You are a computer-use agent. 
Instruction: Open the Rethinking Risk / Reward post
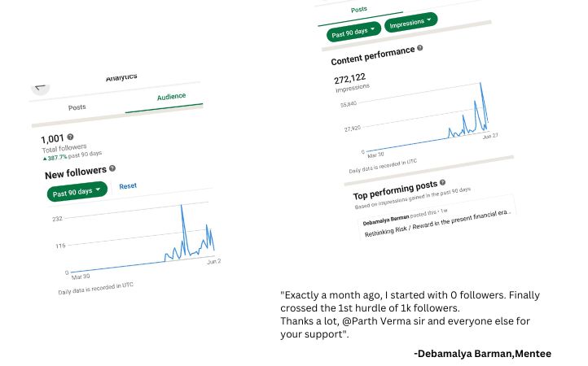point(437,224)
